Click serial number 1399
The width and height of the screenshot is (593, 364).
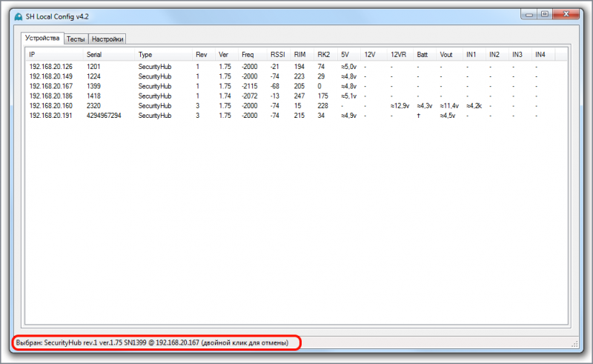click(93, 86)
